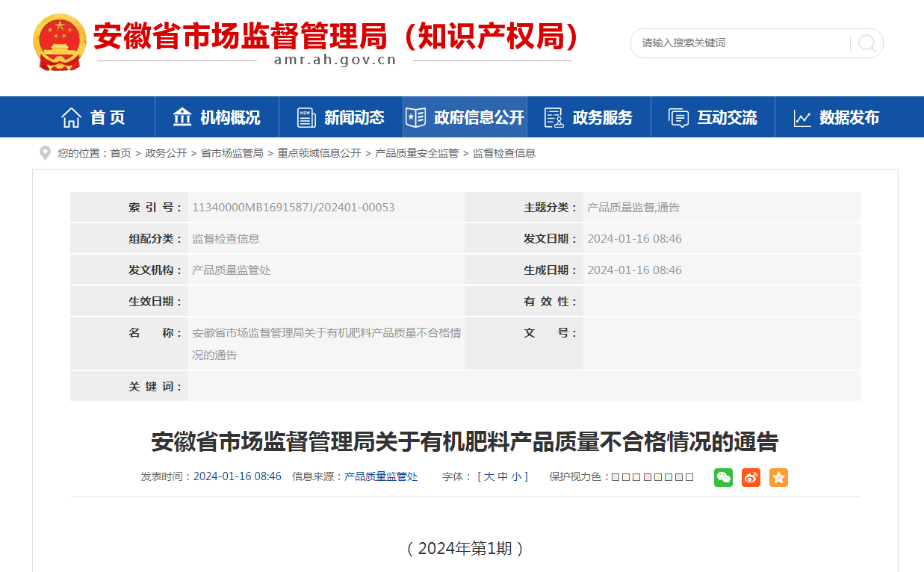Click the 产品质量监管处 value in 发文机构 row
924x572 pixels.
232,270
